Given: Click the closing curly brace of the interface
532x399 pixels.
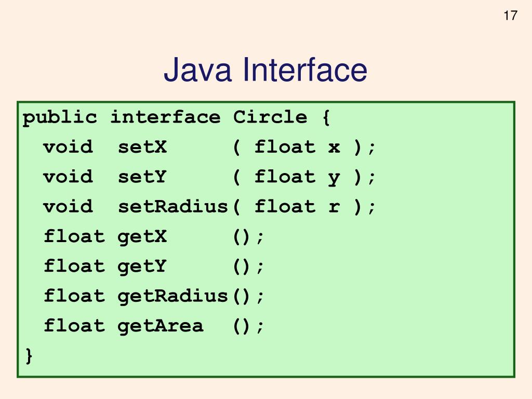Looking at the screenshot, I should tap(28, 356).
